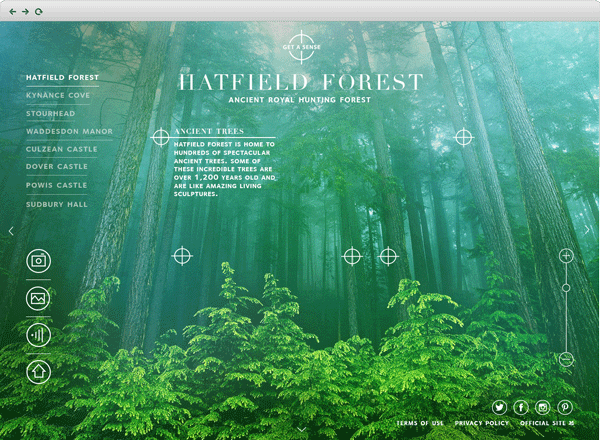Click the zoom slider handle
The height and width of the screenshot is (440, 600).
click(x=566, y=288)
